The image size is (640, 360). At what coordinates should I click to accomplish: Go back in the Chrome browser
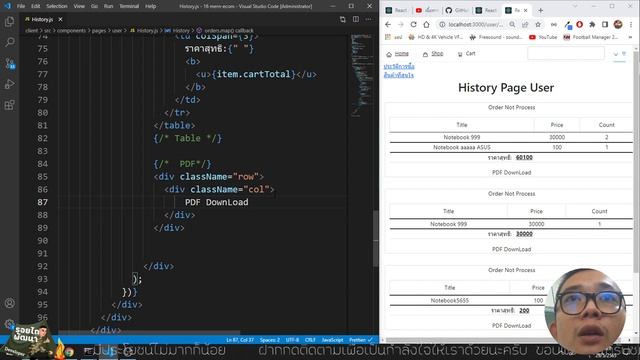coord(388,24)
